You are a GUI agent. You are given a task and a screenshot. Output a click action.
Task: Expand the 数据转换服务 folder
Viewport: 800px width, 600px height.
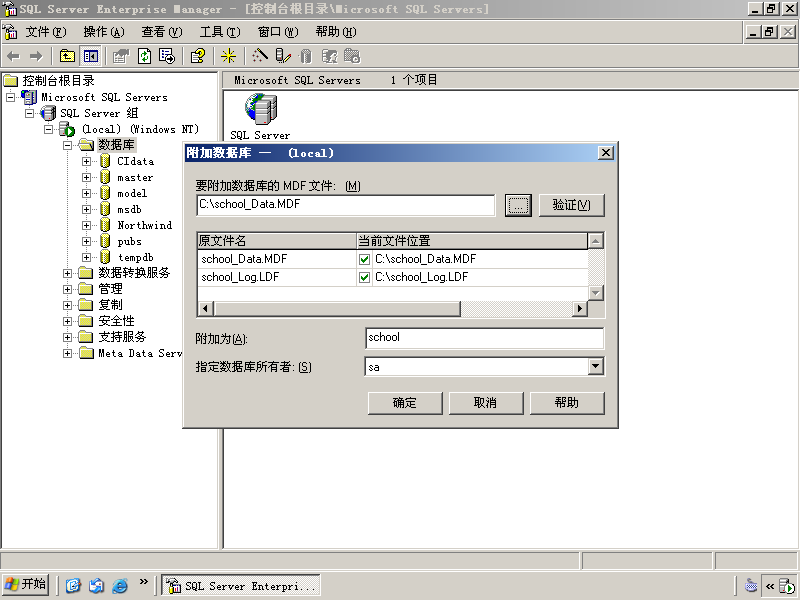pyautogui.click(x=67, y=273)
